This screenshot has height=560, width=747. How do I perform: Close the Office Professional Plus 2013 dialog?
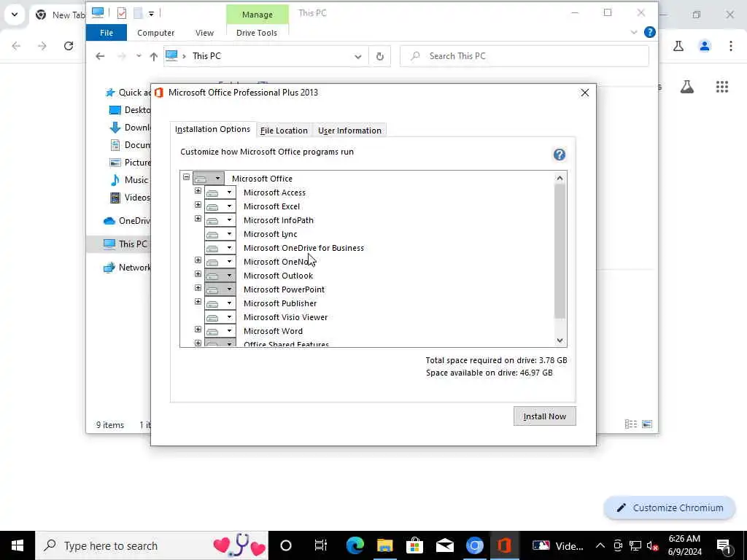pyautogui.click(x=584, y=93)
